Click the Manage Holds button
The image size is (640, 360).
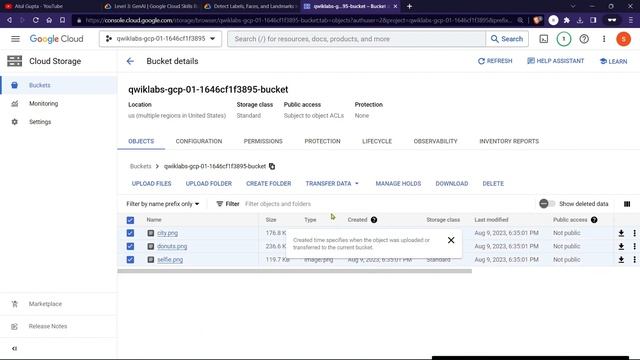[x=398, y=184]
